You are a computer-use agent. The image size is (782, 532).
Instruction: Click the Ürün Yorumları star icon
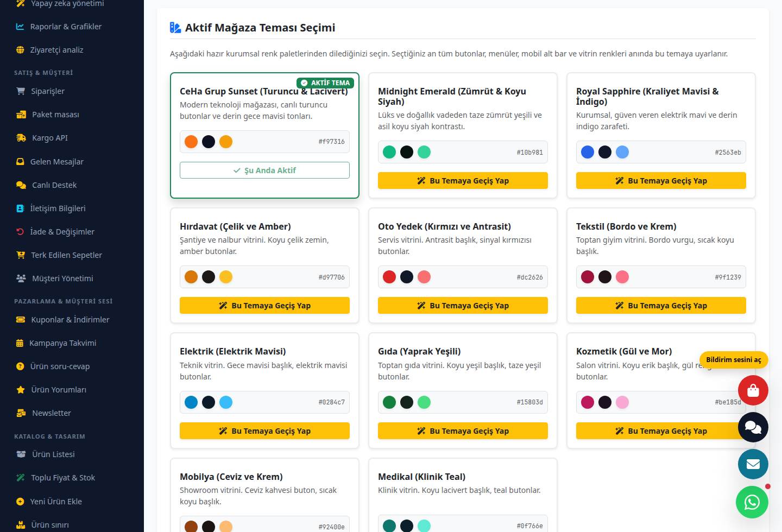click(x=21, y=390)
